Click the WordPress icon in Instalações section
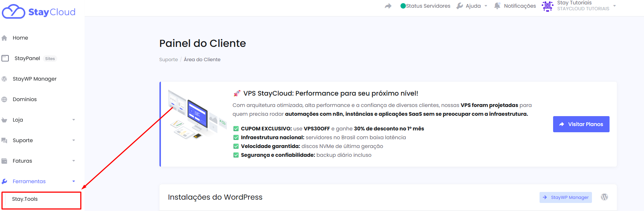 (x=604, y=197)
